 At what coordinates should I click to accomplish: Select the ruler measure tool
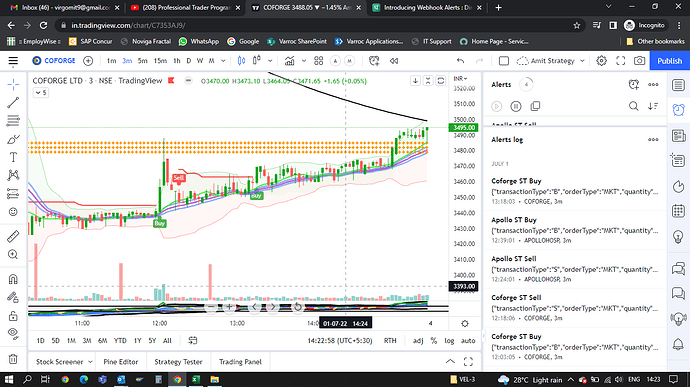[x=13, y=236]
